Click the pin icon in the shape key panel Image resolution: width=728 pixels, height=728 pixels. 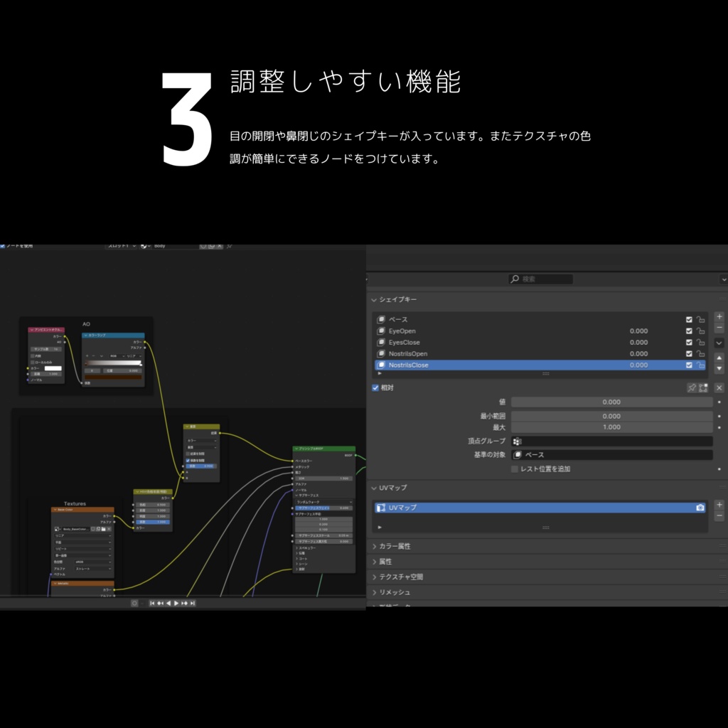click(693, 387)
